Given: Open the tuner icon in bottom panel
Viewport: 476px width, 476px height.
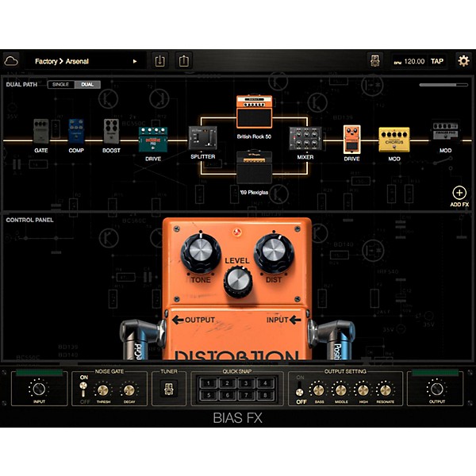Looking at the screenshot, I should click(169, 389).
